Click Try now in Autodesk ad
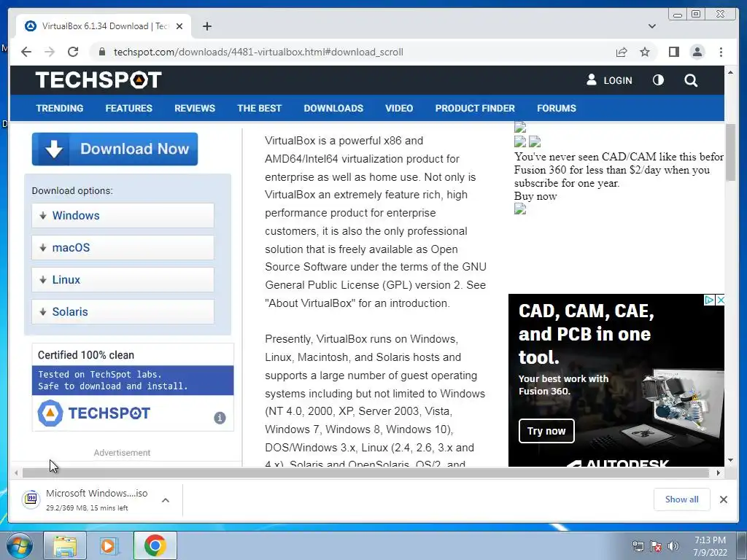The height and width of the screenshot is (560, 747). click(546, 431)
